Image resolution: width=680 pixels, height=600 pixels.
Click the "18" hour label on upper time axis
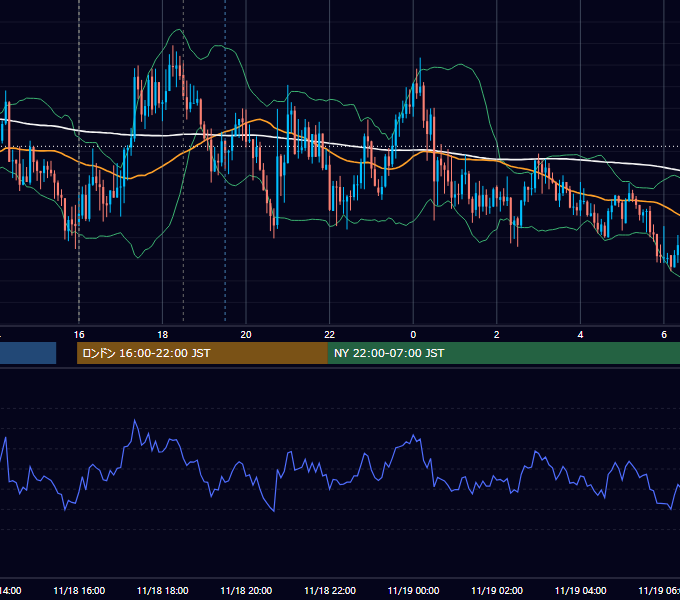[x=162, y=335]
